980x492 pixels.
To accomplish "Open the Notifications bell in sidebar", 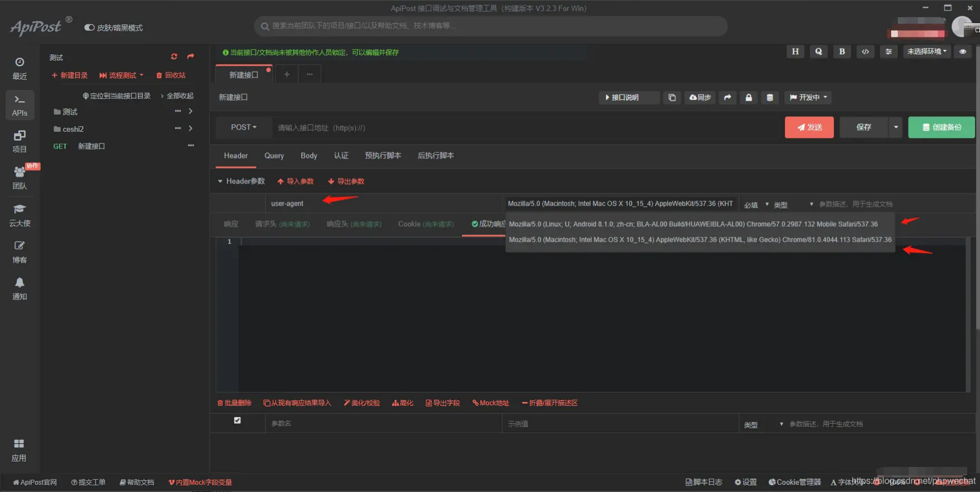I will [19, 288].
